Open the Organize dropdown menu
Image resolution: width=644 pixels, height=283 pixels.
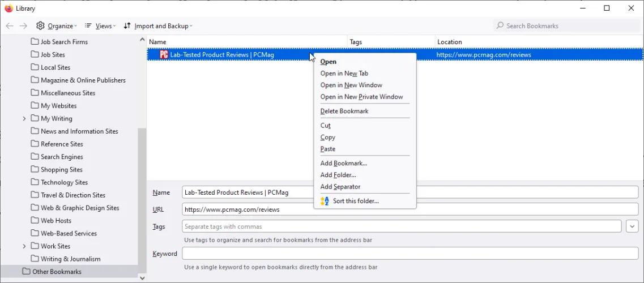(57, 26)
